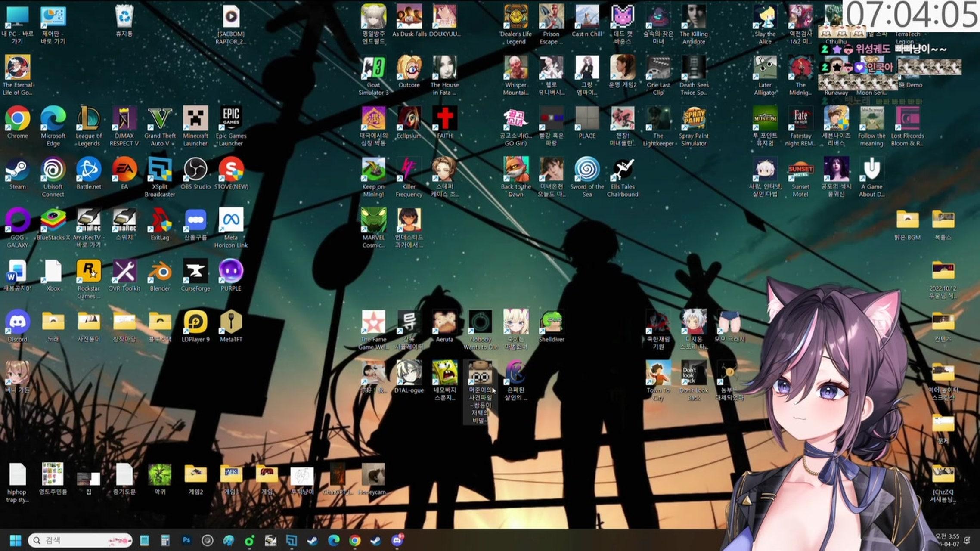Click the taskbar search box

(80, 540)
